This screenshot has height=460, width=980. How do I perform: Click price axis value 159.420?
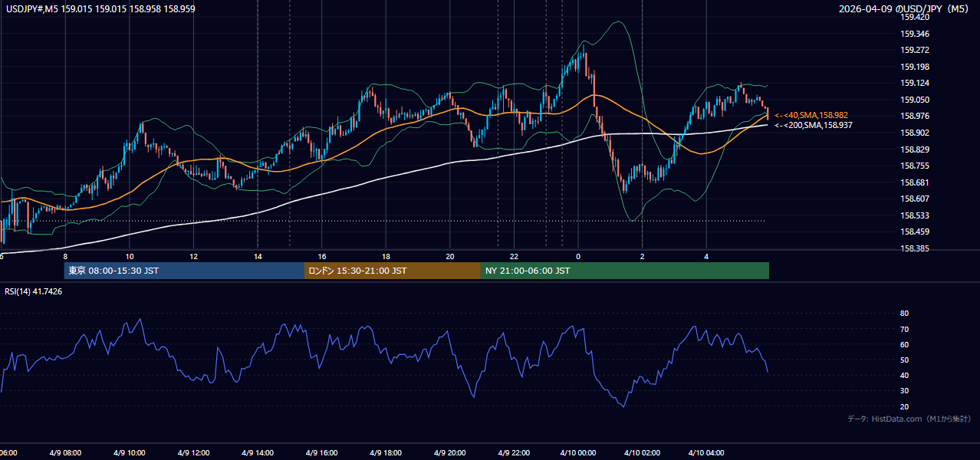(x=916, y=17)
